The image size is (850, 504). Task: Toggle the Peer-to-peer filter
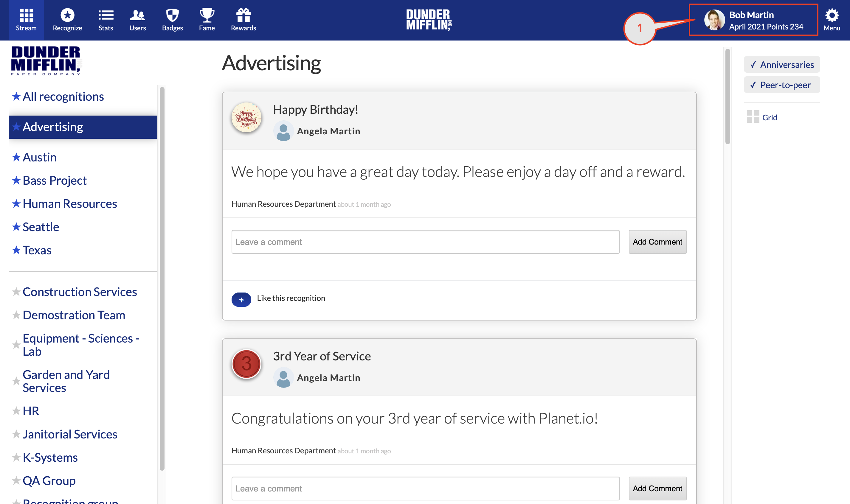tap(781, 85)
